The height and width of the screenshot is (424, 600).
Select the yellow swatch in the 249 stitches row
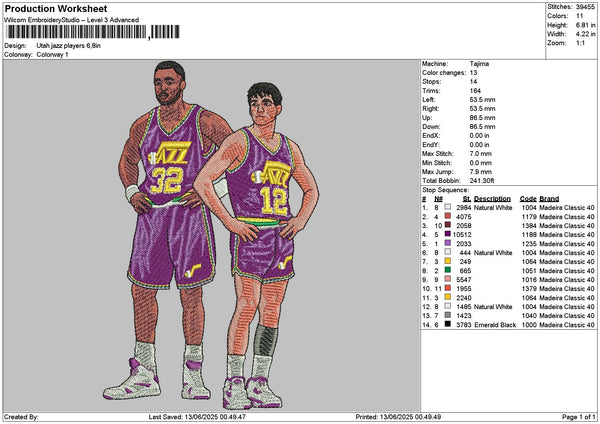click(x=448, y=261)
